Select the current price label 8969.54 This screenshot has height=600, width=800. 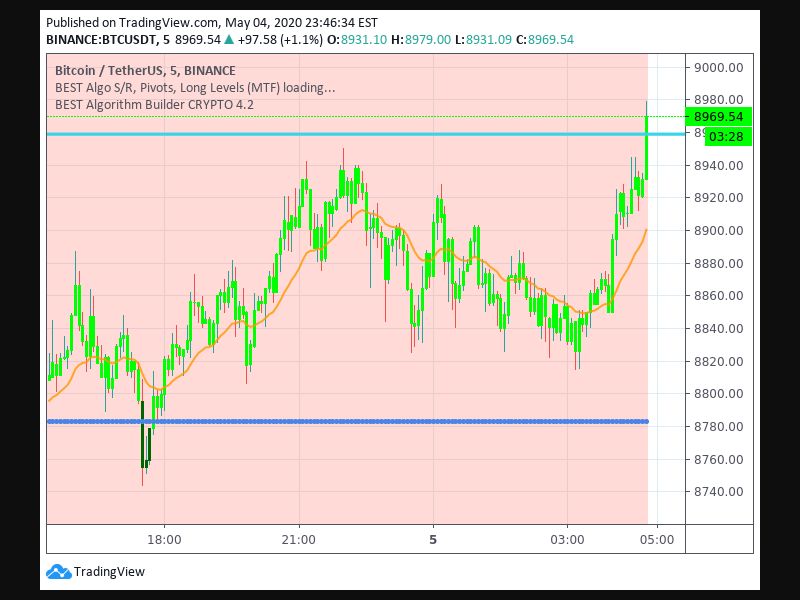pos(718,117)
